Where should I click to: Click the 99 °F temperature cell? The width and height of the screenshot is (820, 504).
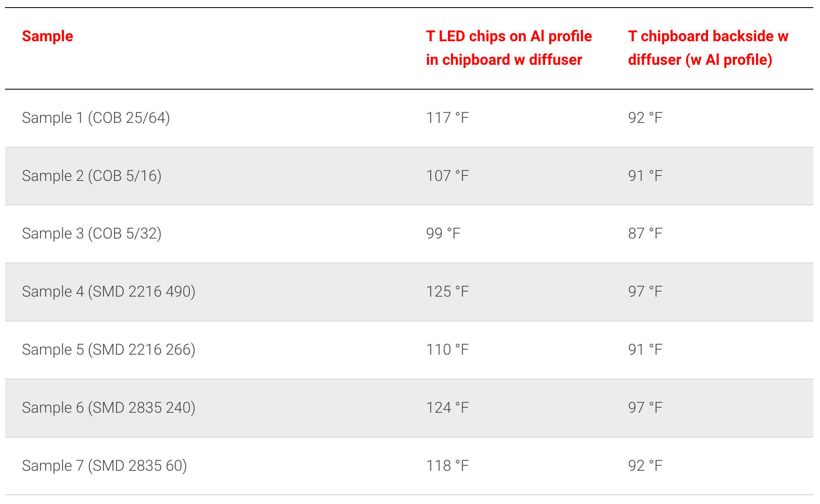(443, 233)
